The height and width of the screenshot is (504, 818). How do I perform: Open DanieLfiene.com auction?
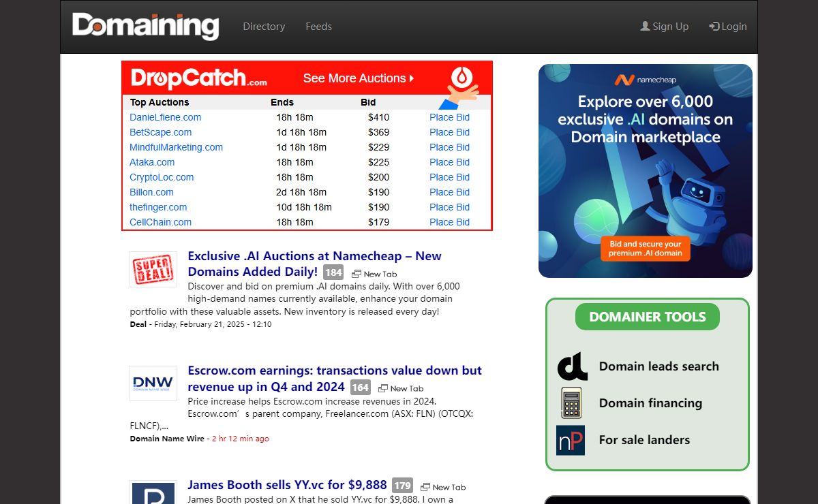click(x=165, y=117)
